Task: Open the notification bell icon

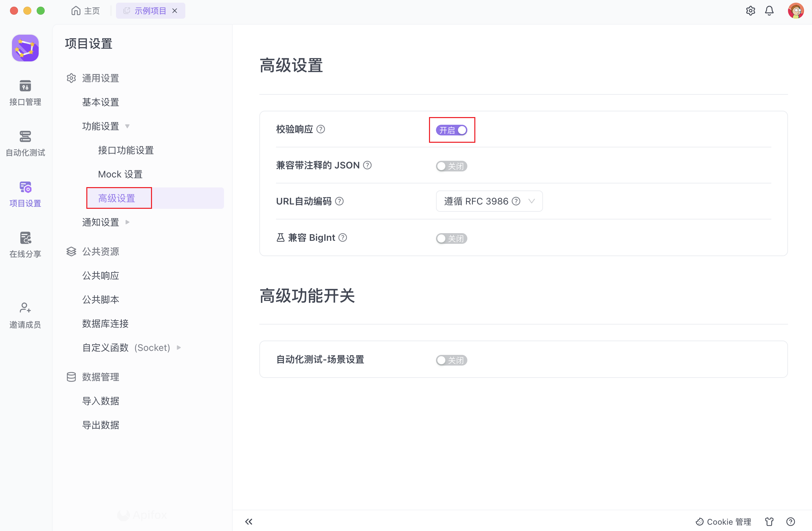Action: pos(769,11)
